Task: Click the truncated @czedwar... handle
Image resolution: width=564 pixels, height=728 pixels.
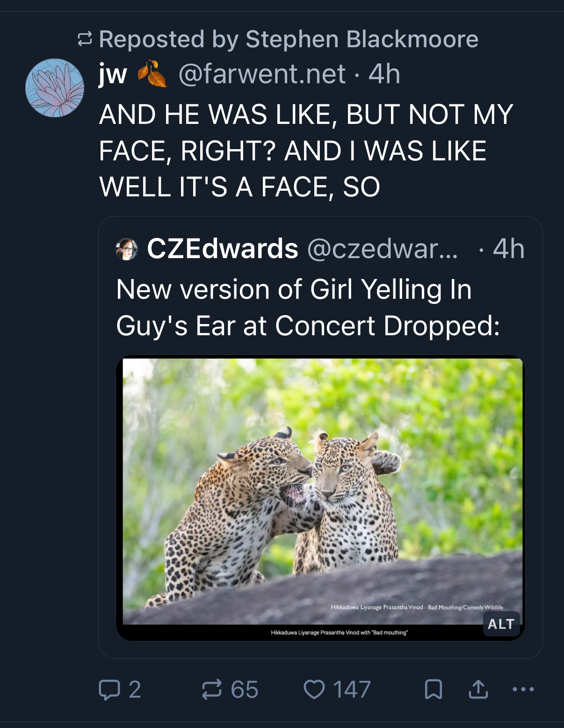Action: pyautogui.click(x=383, y=248)
